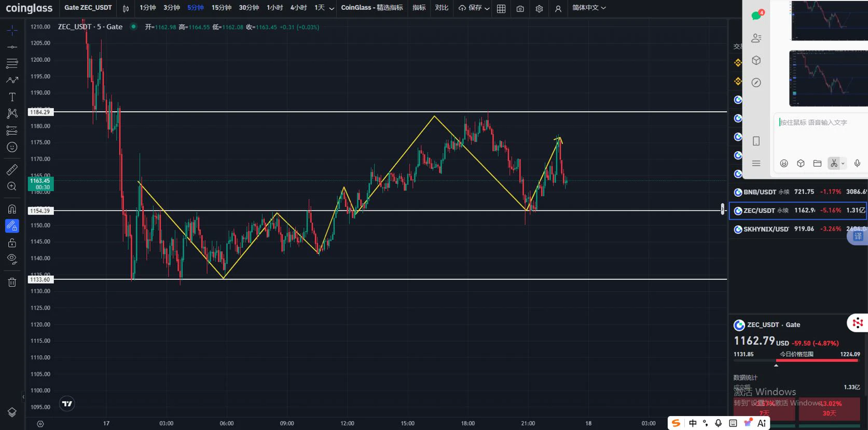Open CoinGlass 精选指标 indicators

372,8
